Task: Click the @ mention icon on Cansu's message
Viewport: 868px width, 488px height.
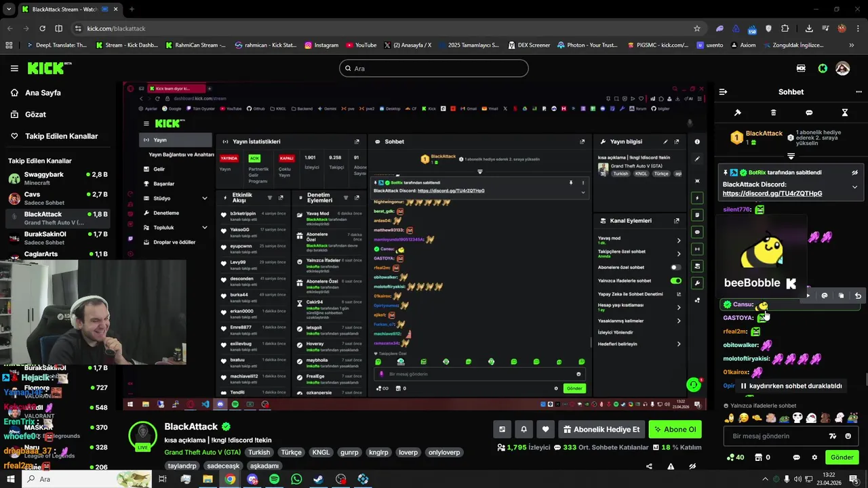Action: click(x=824, y=296)
